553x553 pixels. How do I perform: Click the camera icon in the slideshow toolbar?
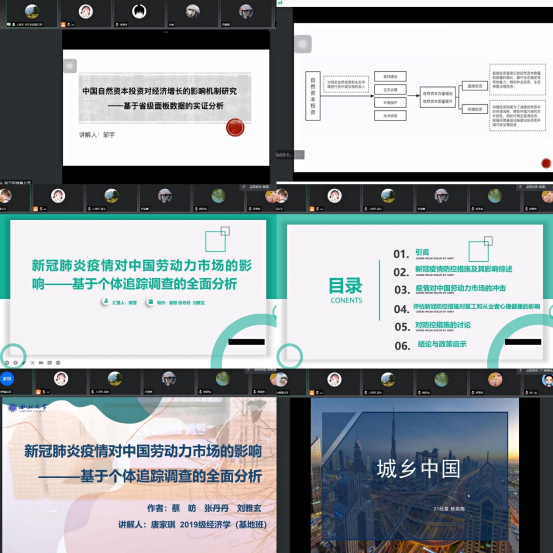(41, 363)
